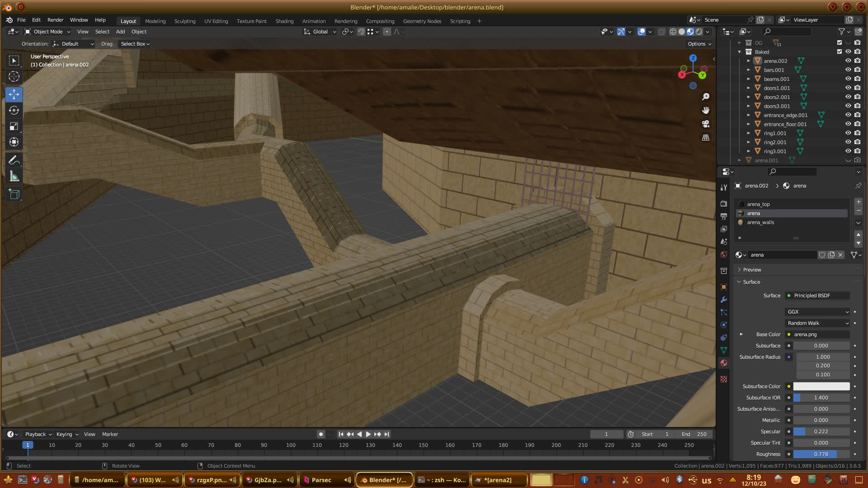Hide bars.001 with its eye icon
Image resolution: width=868 pixels, height=488 pixels.
(x=848, y=70)
